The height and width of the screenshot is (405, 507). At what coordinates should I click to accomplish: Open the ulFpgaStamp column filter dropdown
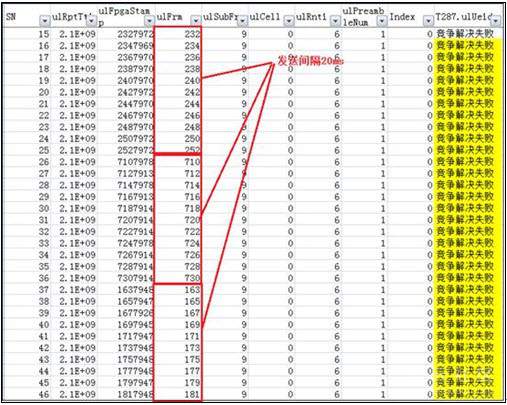pyautogui.click(x=149, y=22)
